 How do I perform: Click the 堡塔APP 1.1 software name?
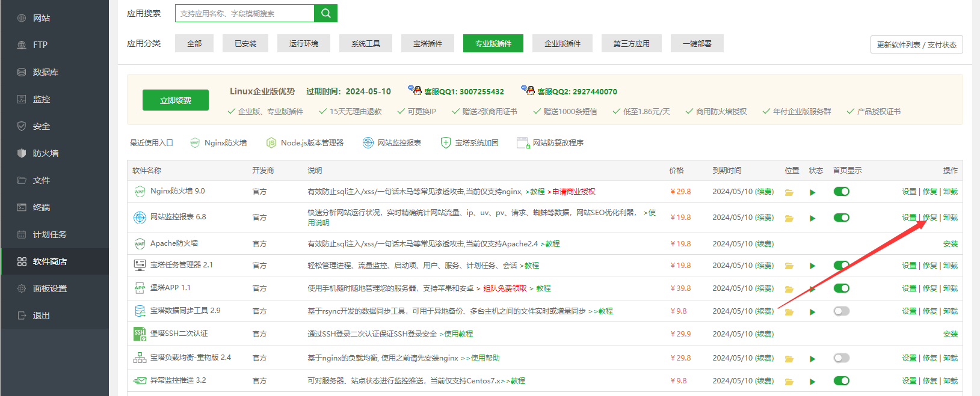pyautogui.click(x=170, y=288)
